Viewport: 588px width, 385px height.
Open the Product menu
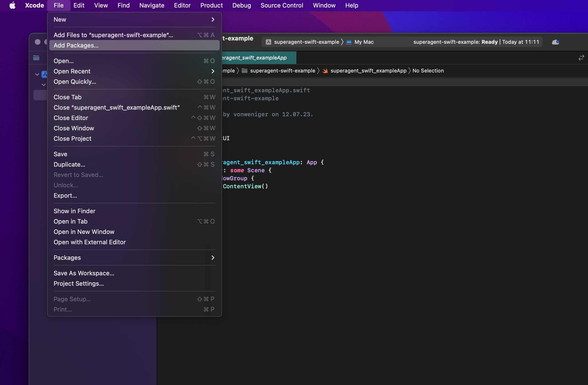pos(211,5)
